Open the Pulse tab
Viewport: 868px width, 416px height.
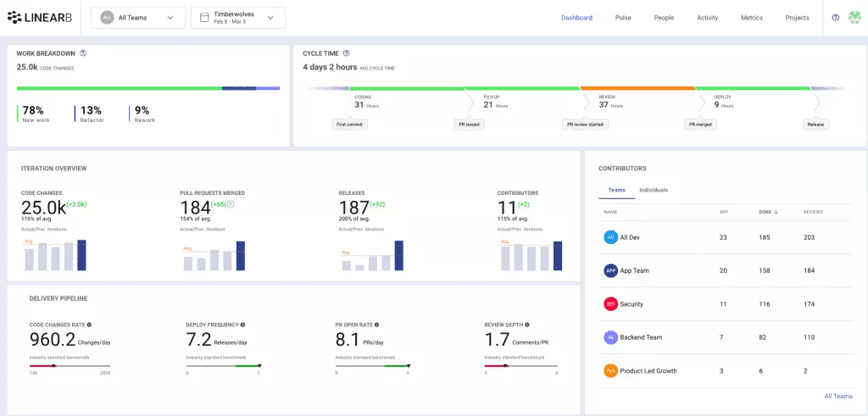pyautogui.click(x=623, y=18)
